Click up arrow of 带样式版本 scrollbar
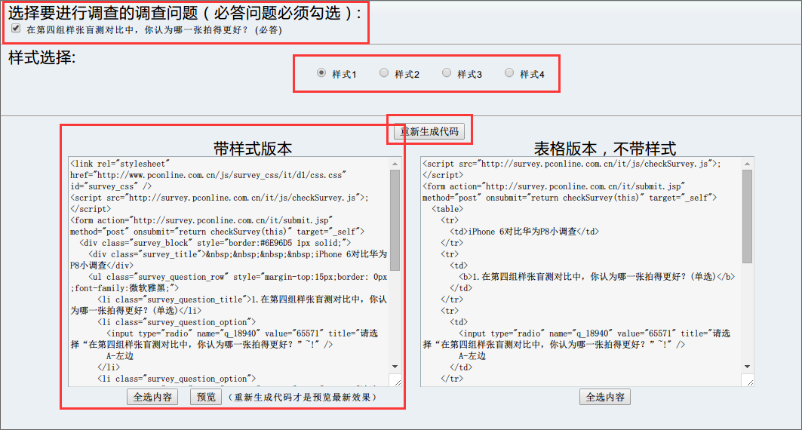 (x=395, y=164)
